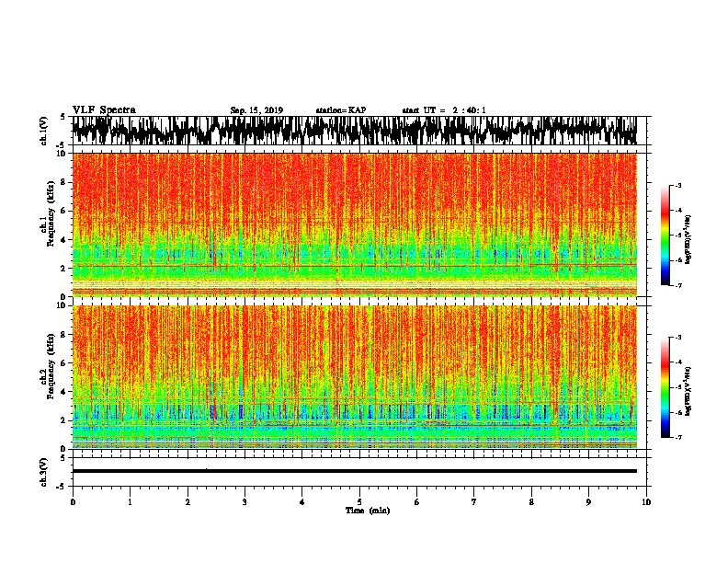Click the "-3" label on ch.1 colorbar
This screenshot has width=728, height=563.
point(678,185)
